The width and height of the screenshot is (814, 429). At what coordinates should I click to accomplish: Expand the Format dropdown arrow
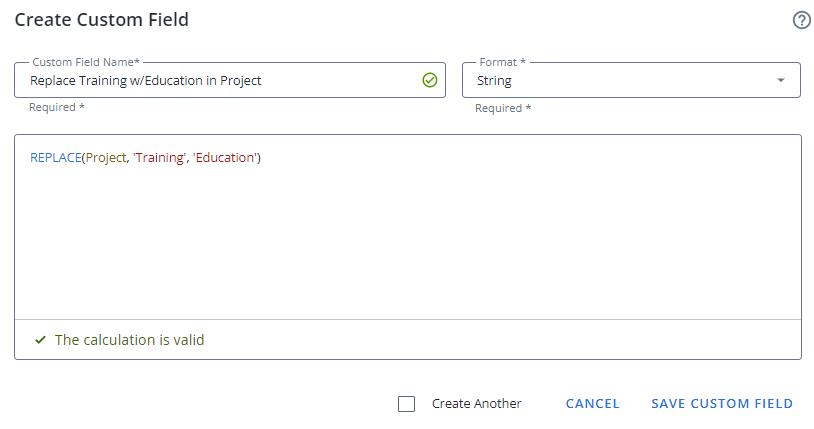pos(781,81)
